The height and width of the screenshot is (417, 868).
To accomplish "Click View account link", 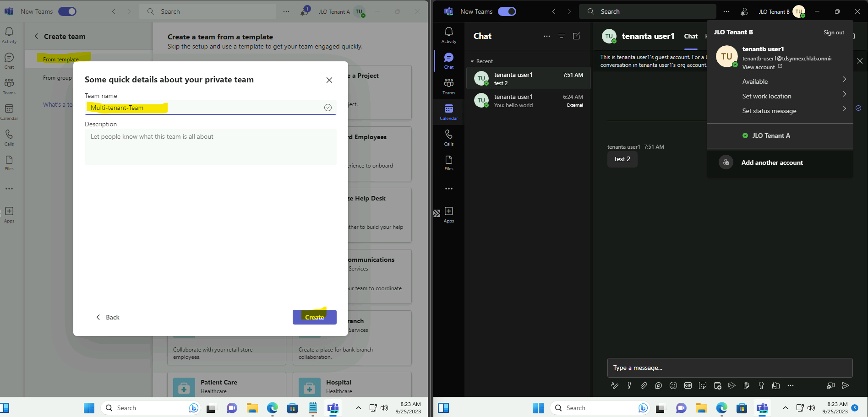I will tap(759, 67).
